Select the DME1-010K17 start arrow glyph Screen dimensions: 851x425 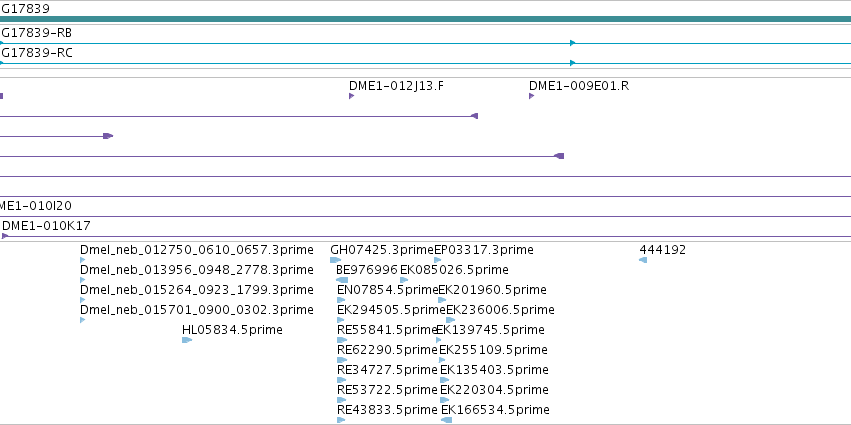(x=5, y=236)
